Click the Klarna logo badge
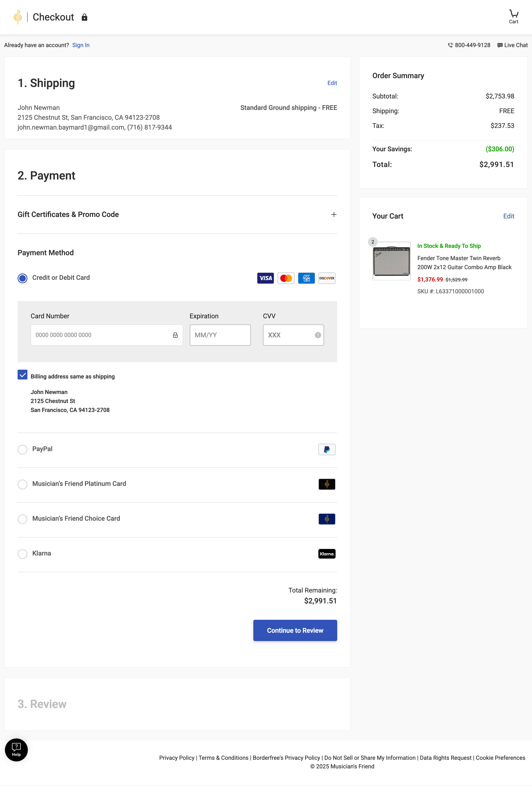Image resolution: width=532 pixels, height=786 pixels. pyautogui.click(x=327, y=554)
